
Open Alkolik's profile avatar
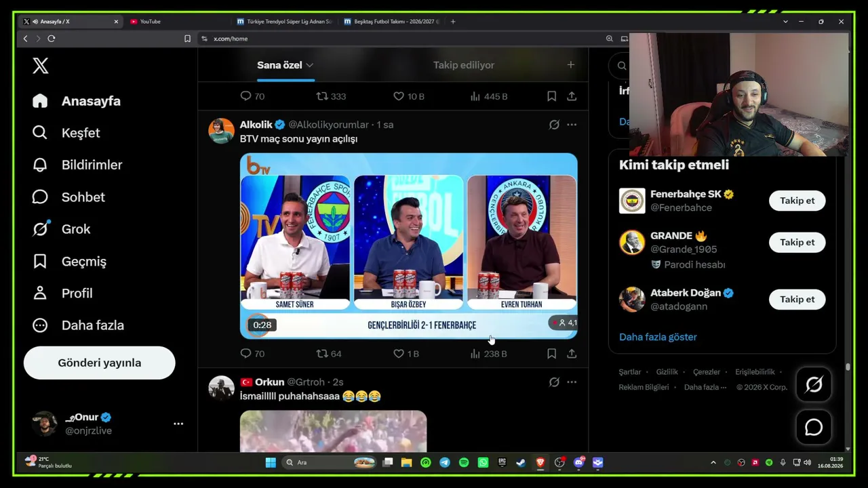pyautogui.click(x=221, y=131)
